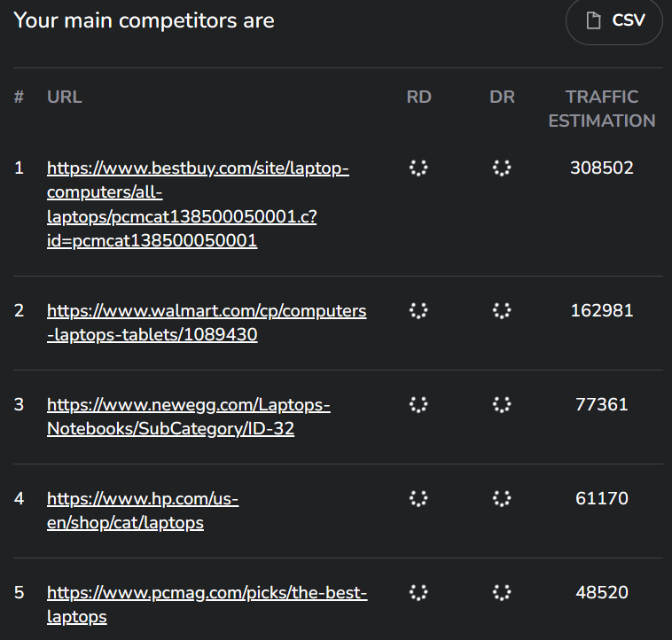
Task: Click the DR loading spinner for bestbuy row
Action: click(502, 168)
